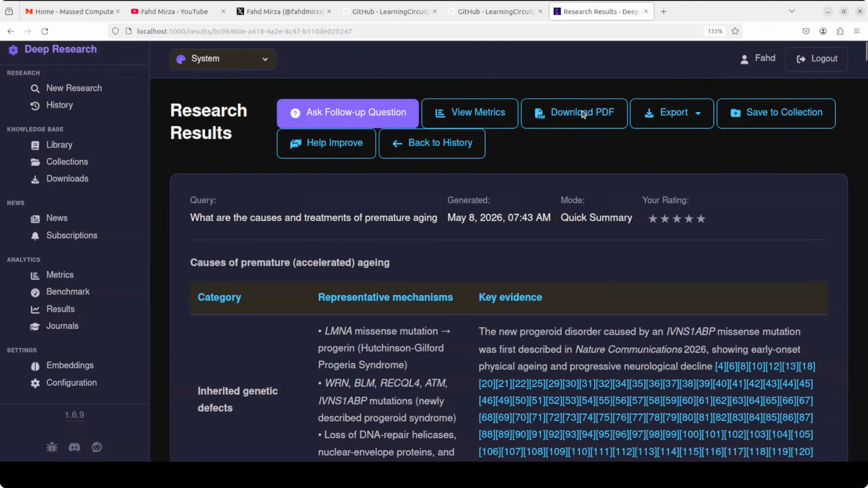Click the Key evidence column header
868x488 pixels.
coord(510,298)
